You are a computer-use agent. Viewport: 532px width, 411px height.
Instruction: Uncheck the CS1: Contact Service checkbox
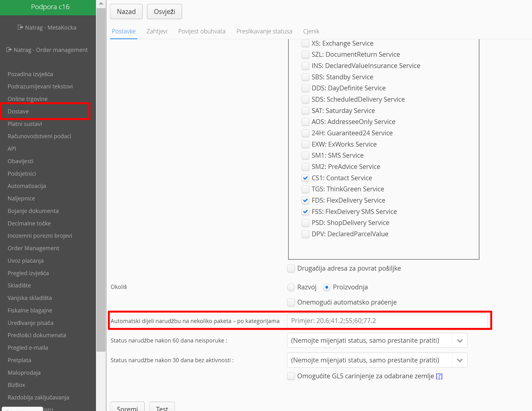point(305,178)
